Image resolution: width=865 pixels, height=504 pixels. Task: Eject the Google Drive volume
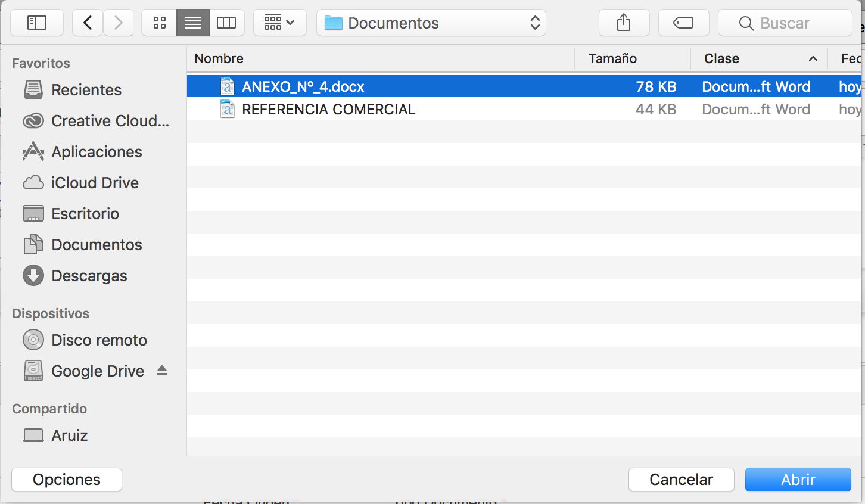(162, 371)
